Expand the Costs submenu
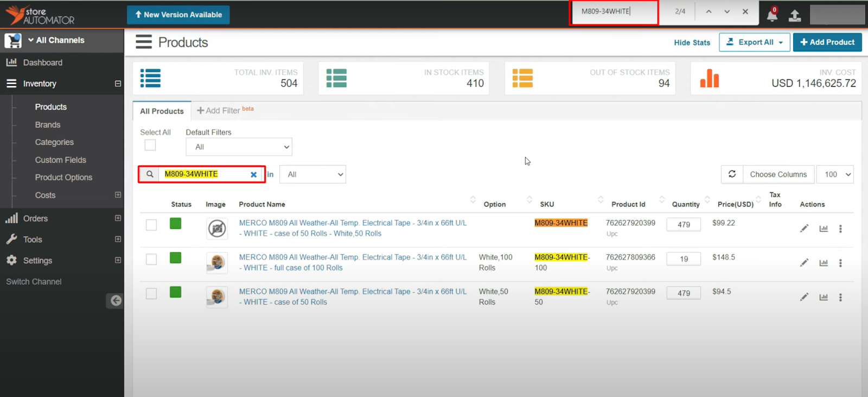The image size is (868, 397). tap(118, 195)
